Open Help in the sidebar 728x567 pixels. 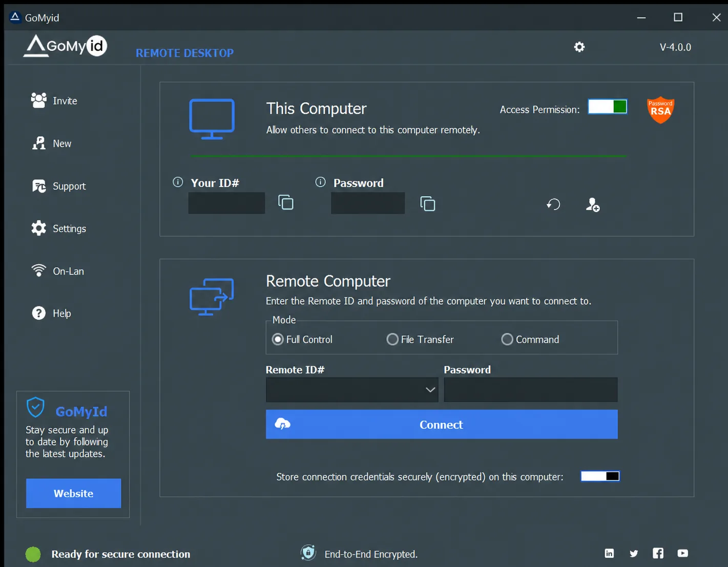51,313
